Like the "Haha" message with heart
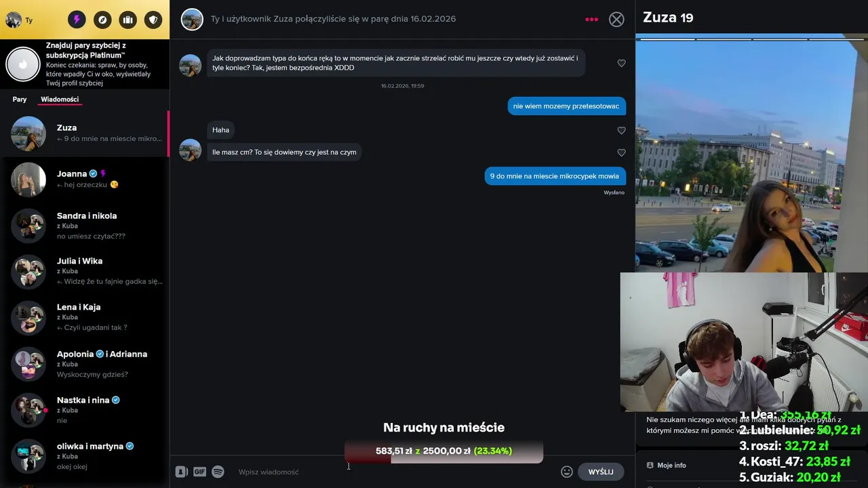Viewport: 868px width, 488px height. tap(621, 130)
